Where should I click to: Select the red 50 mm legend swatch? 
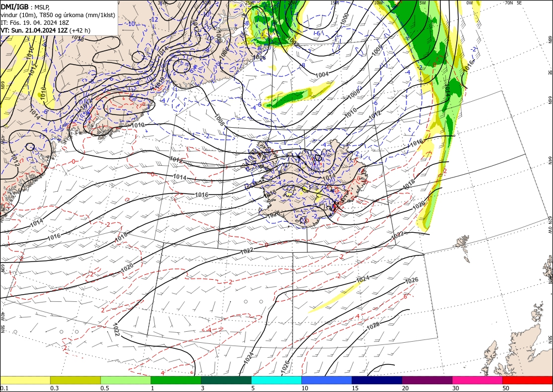[x=528, y=380]
